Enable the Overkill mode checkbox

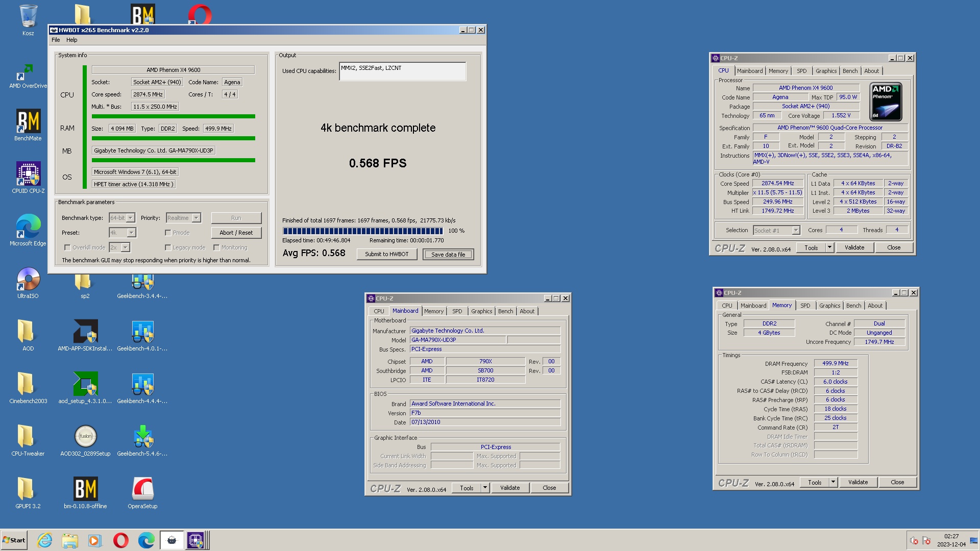[67, 247]
